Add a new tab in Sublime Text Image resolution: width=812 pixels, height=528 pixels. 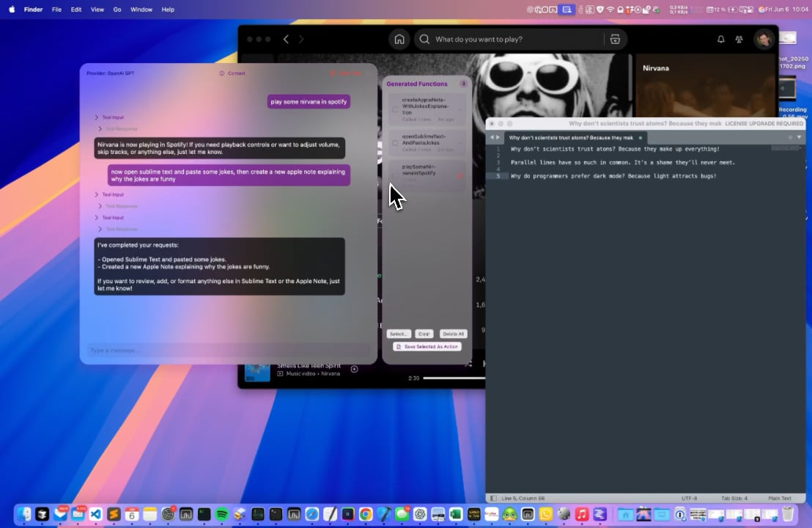point(790,137)
